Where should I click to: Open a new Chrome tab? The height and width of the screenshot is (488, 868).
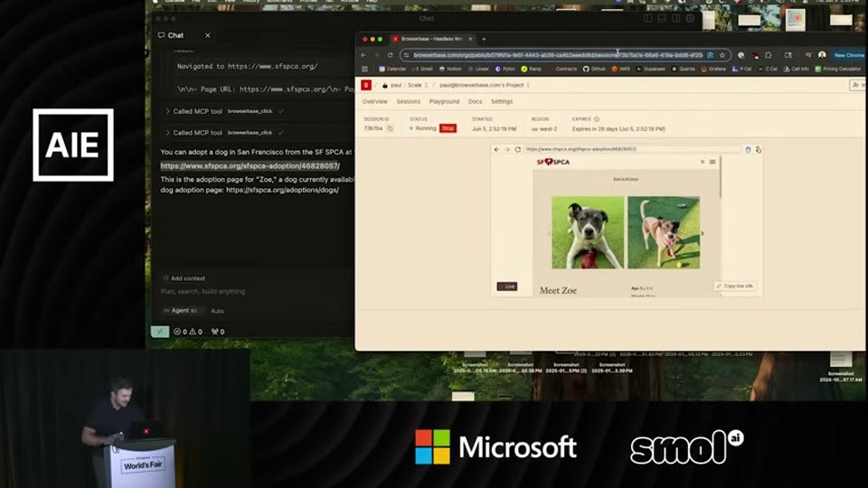[x=484, y=39]
